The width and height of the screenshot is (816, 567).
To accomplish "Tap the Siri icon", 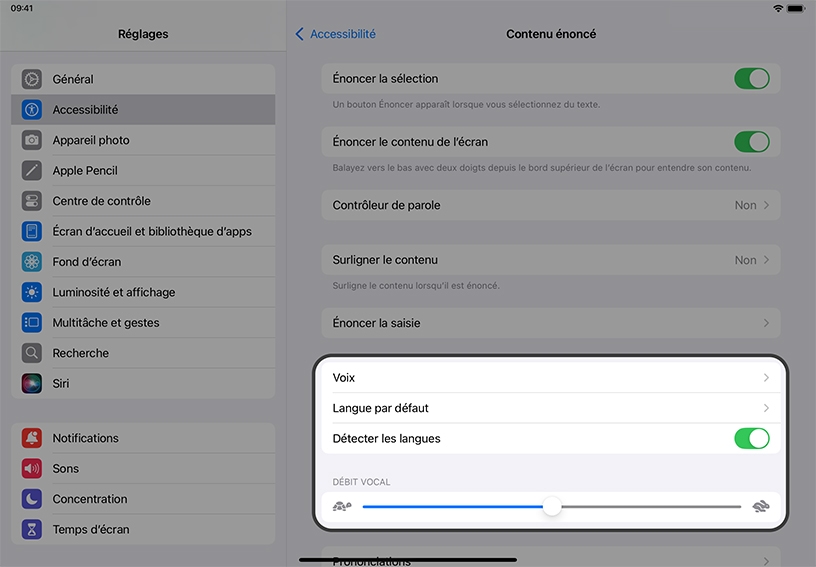I will click(32, 383).
